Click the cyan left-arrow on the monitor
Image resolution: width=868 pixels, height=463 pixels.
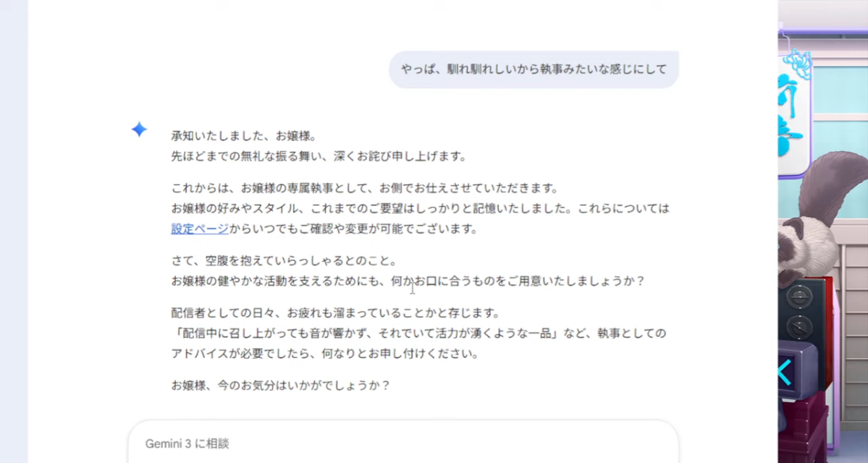(785, 373)
